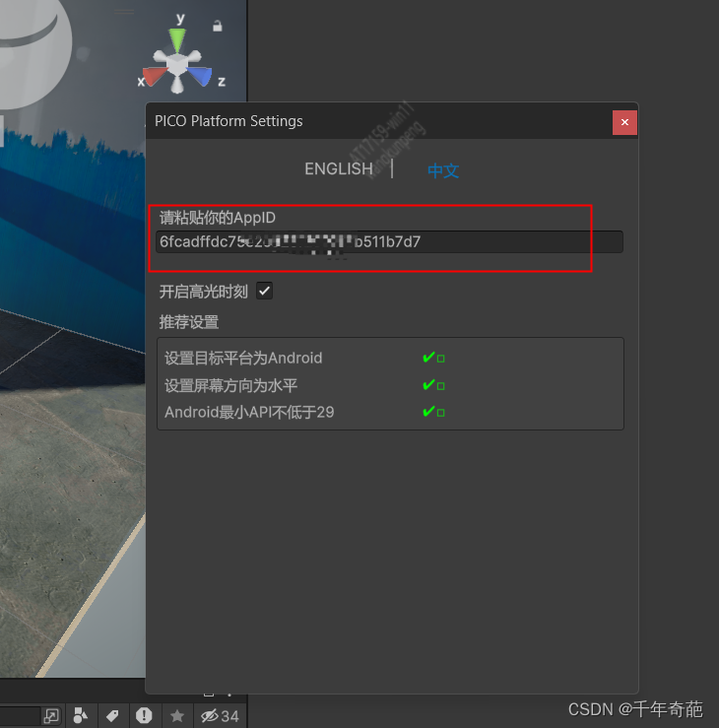The width and height of the screenshot is (719, 728).
Task: Click the star favorites icon
Action: [177, 715]
